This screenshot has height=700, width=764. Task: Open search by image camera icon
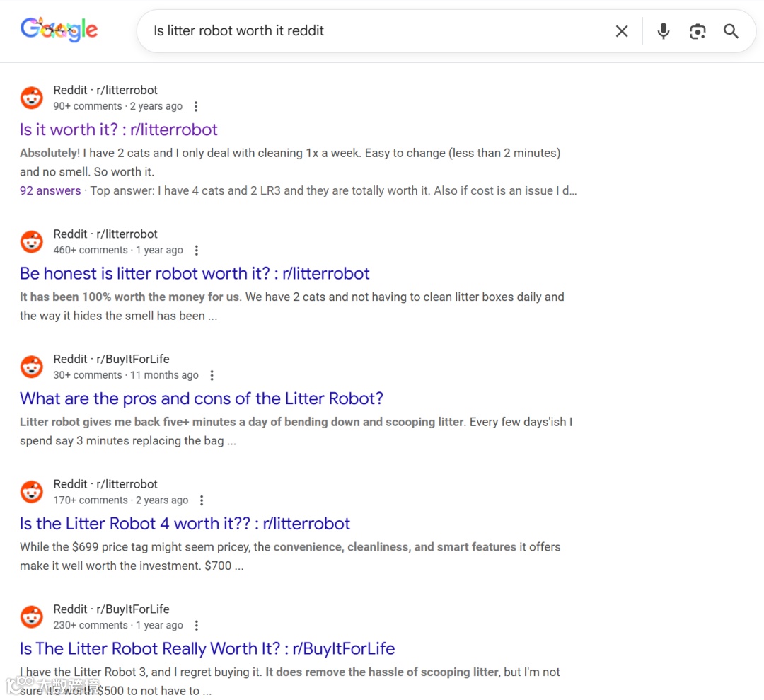click(698, 31)
